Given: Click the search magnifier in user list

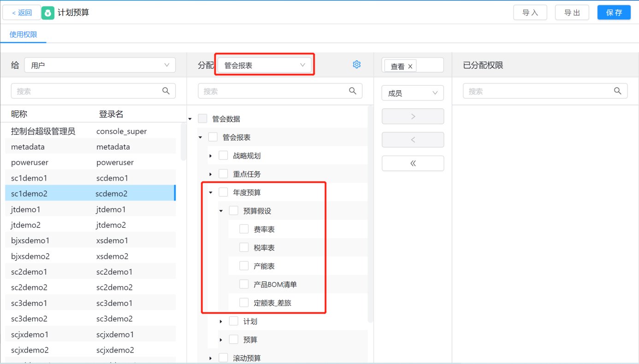Looking at the screenshot, I should pyautogui.click(x=166, y=91).
